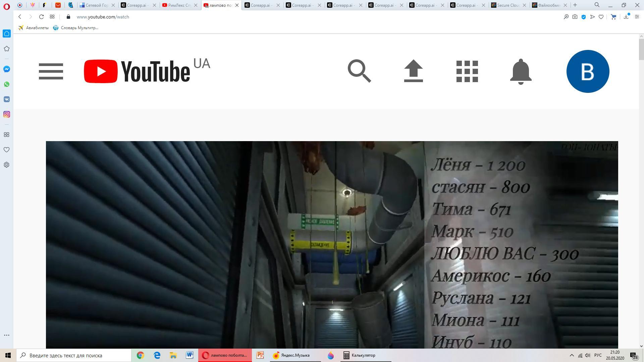Viewport: 644px width, 362px height.
Task: Open Instagram in Opera sidebar
Action: click(6, 114)
